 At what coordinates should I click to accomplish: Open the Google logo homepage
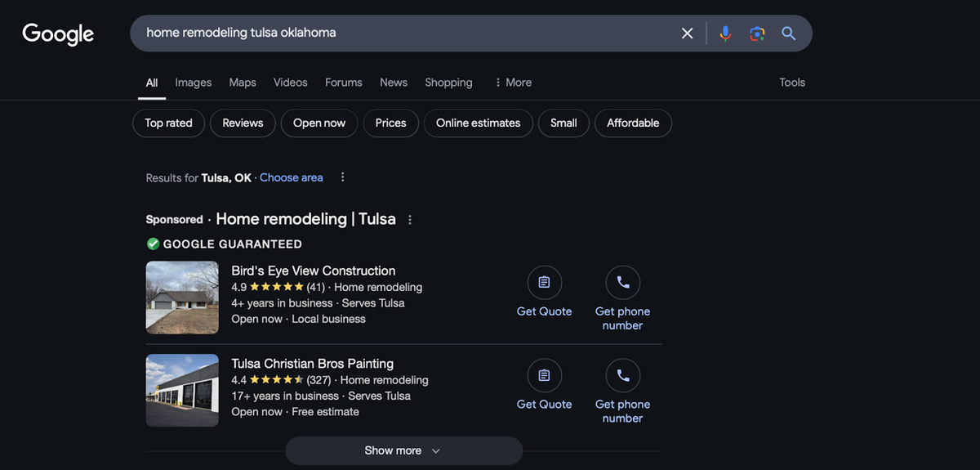(x=58, y=34)
